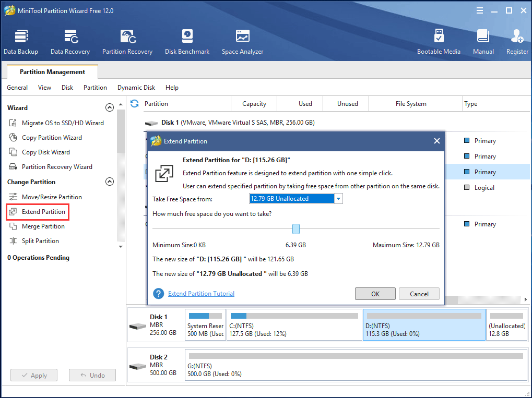
Task: Collapse the Change Partition section
Action: pos(110,182)
